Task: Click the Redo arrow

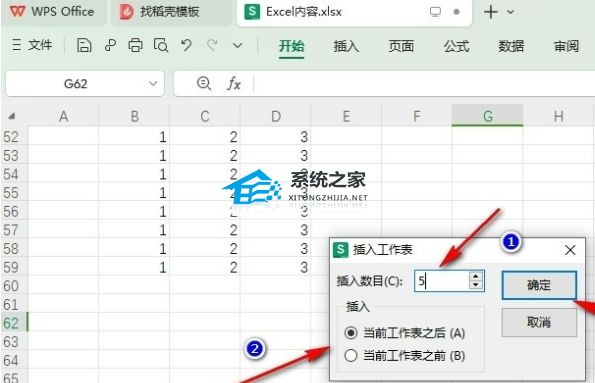Action: pyautogui.click(x=212, y=46)
